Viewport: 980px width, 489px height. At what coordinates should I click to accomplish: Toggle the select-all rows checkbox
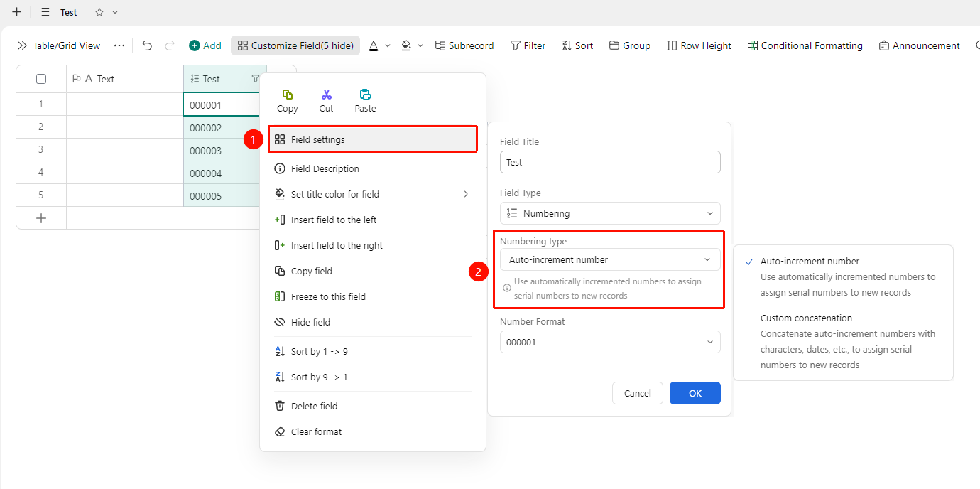pos(41,79)
